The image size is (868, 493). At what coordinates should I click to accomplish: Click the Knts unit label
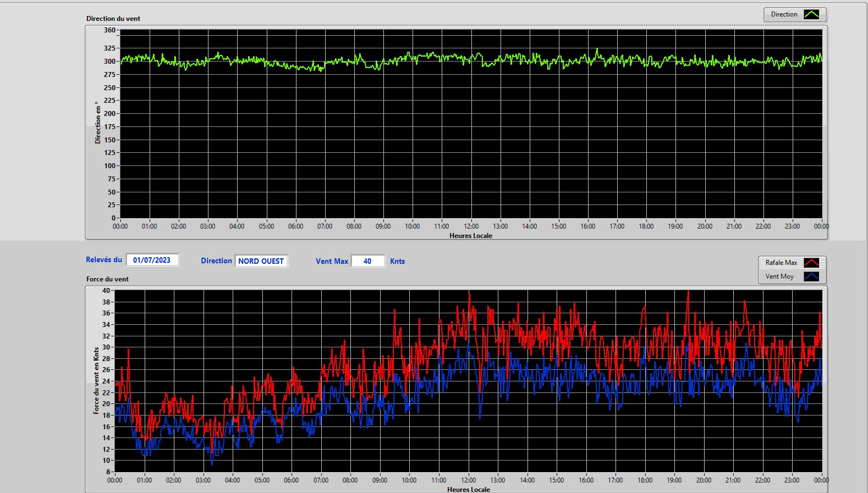click(397, 262)
